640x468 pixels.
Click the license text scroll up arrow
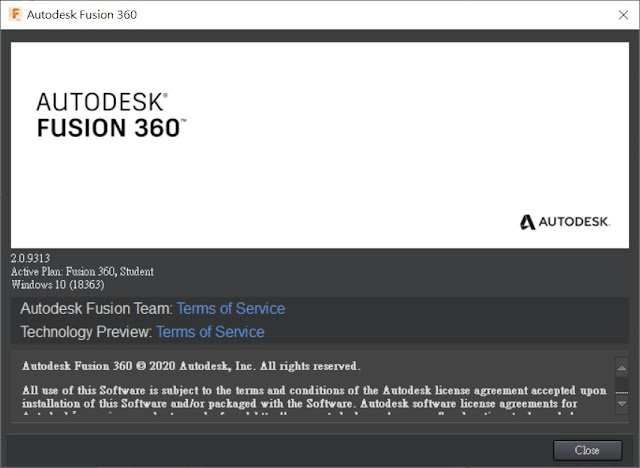(x=622, y=368)
